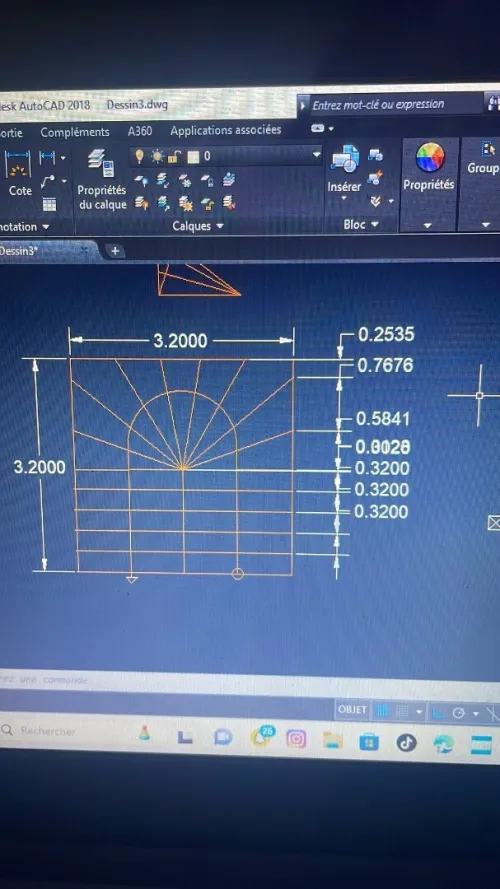Click the Lock layer padlock icon
500x889 pixels.
(x=207, y=181)
